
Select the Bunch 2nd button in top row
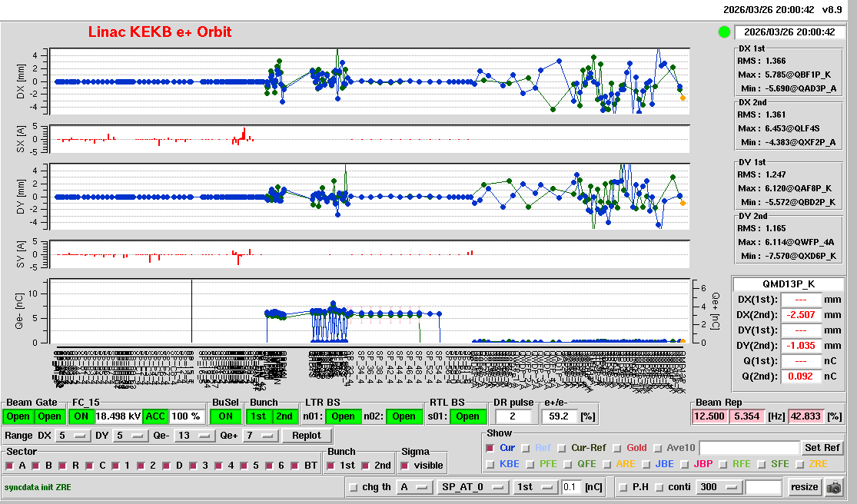[284, 416]
